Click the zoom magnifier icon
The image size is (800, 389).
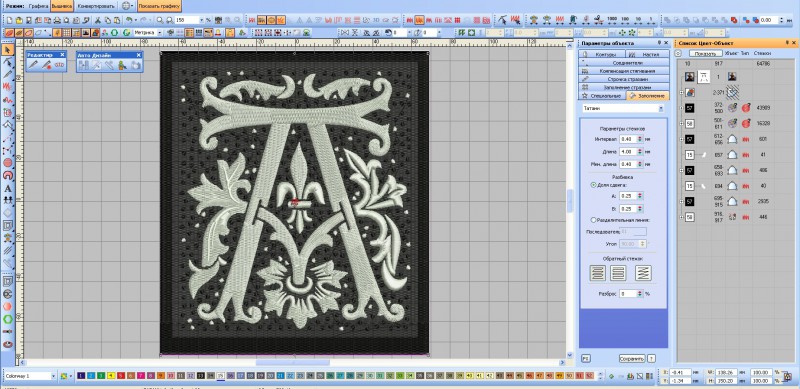click(x=160, y=20)
